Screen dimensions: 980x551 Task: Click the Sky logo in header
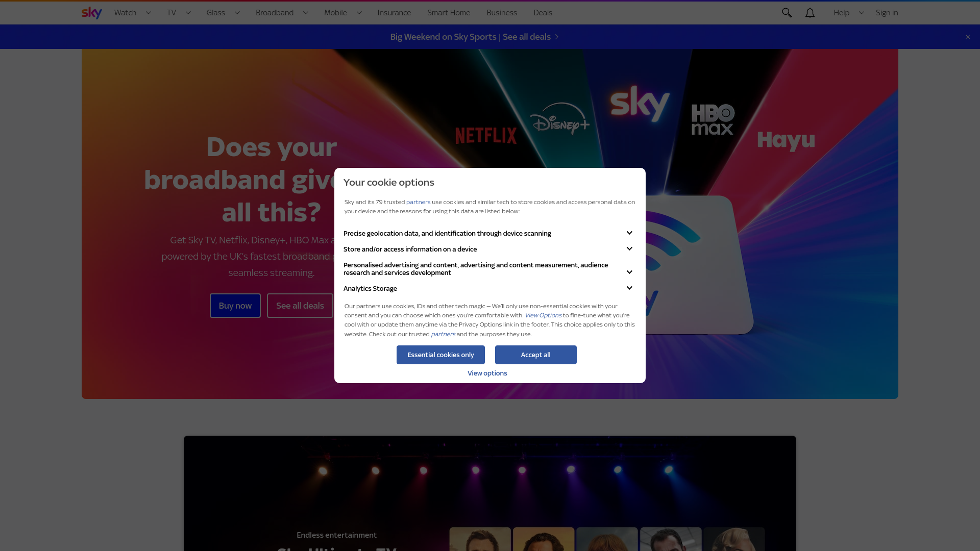(x=92, y=13)
